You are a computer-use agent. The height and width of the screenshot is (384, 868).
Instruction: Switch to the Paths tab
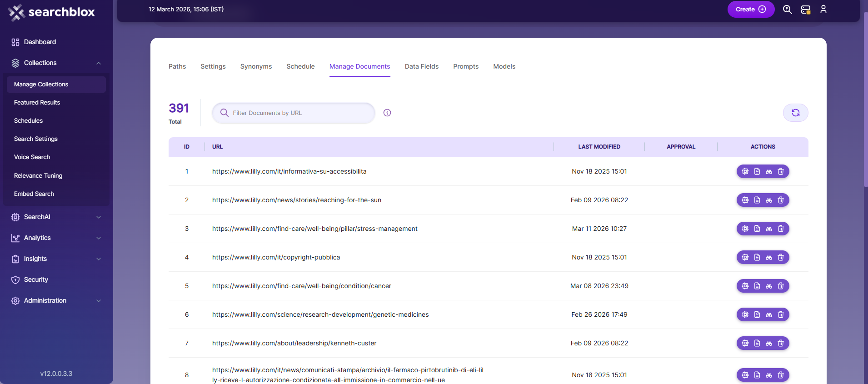coord(177,66)
